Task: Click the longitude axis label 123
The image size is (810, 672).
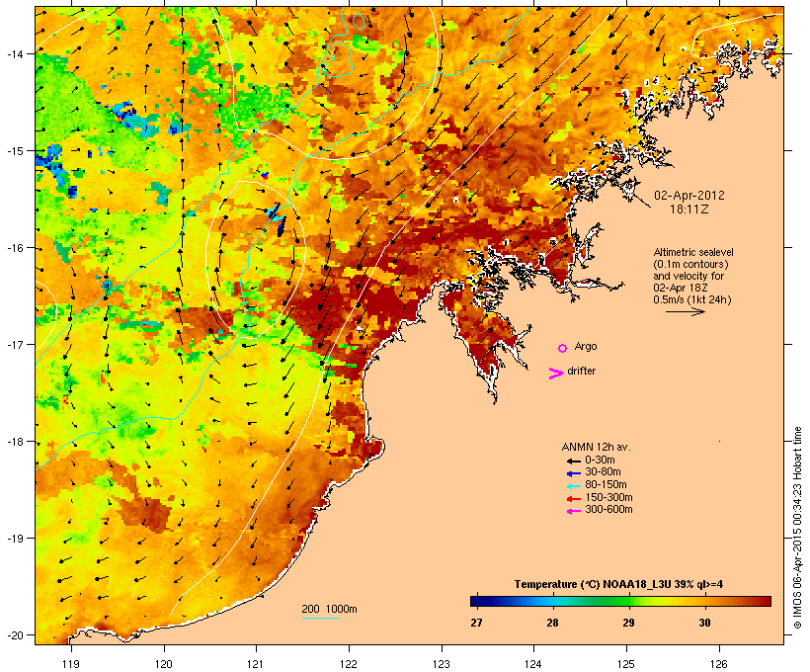Action: click(442, 664)
